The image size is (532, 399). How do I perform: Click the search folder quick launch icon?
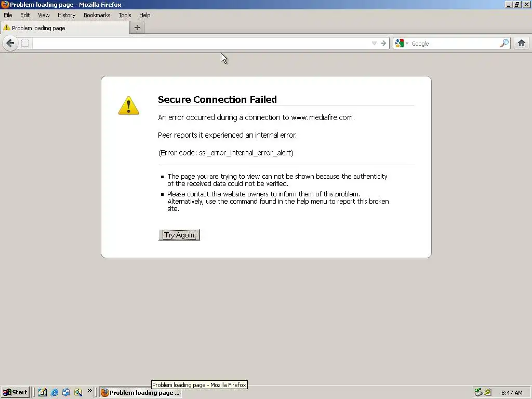(x=78, y=393)
